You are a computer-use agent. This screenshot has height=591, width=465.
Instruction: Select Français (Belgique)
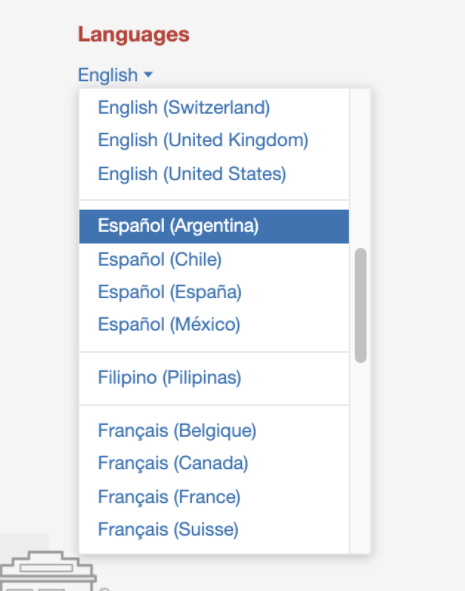click(214, 430)
